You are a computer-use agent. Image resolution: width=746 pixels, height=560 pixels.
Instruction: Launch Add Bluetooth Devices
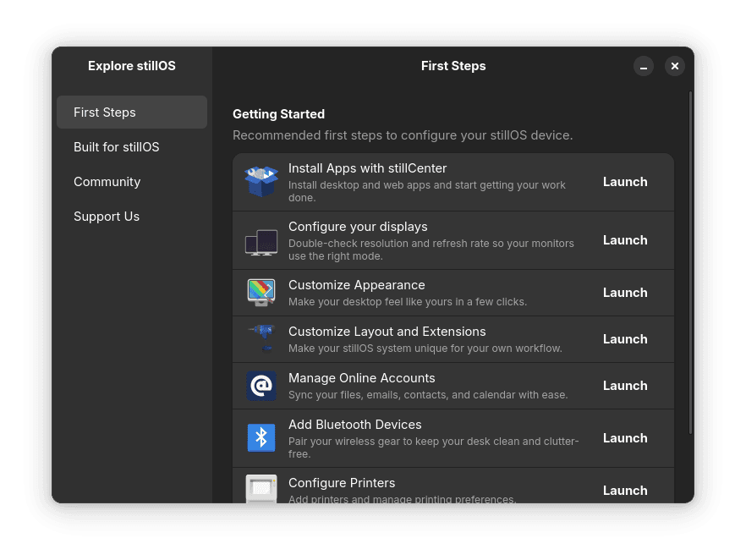click(x=625, y=438)
